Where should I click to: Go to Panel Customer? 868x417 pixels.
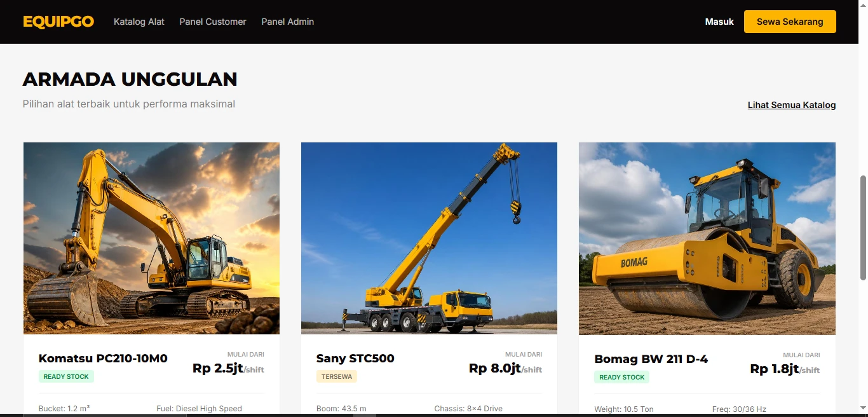click(x=213, y=22)
